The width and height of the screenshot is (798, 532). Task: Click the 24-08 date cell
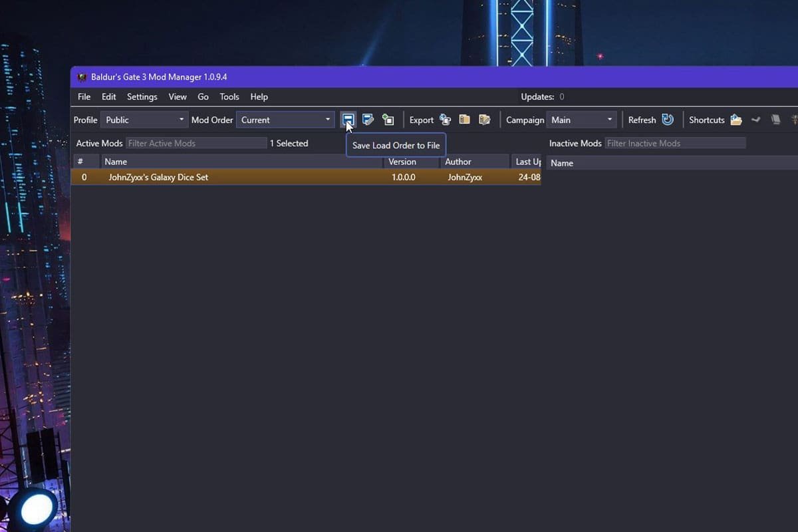(529, 178)
